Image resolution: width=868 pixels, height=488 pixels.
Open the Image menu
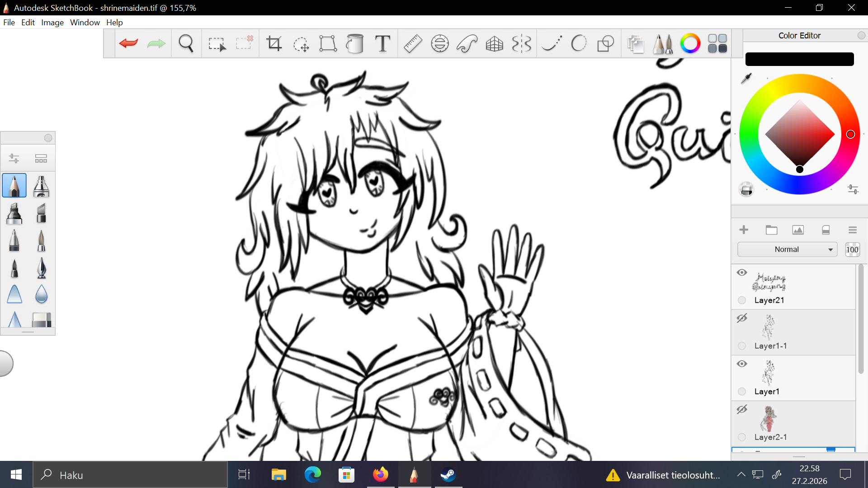coord(52,23)
